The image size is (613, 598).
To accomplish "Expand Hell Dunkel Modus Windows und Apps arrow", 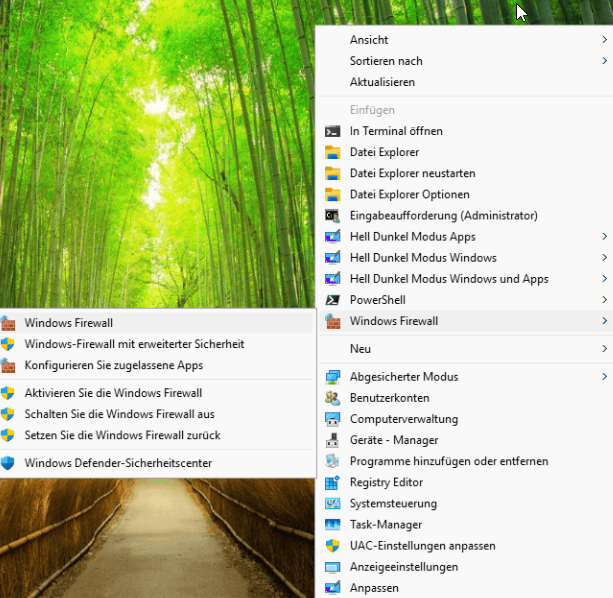I will (x=604, y=279).
